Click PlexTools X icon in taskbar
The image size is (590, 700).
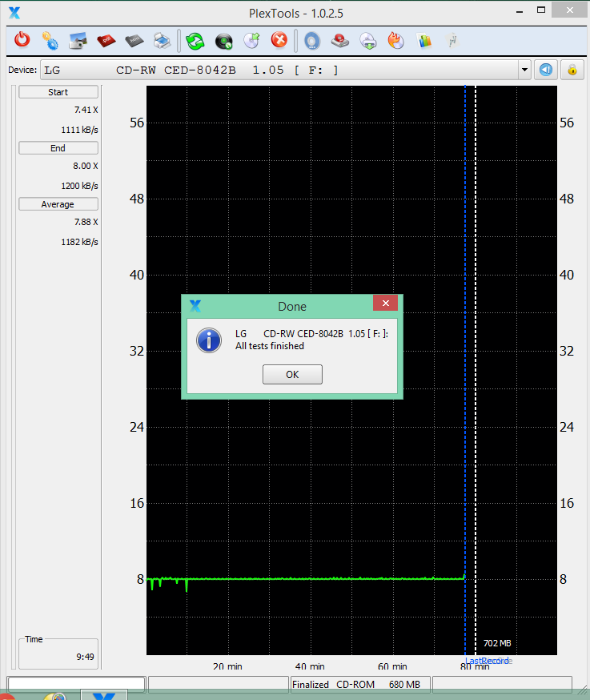[104, 695]
